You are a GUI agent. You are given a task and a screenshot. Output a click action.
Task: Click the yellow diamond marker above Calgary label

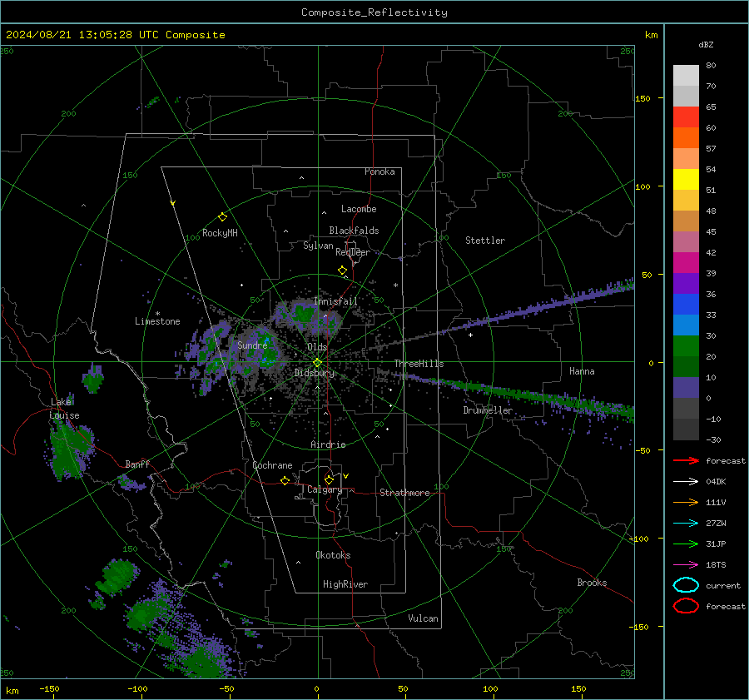point(329,479)
